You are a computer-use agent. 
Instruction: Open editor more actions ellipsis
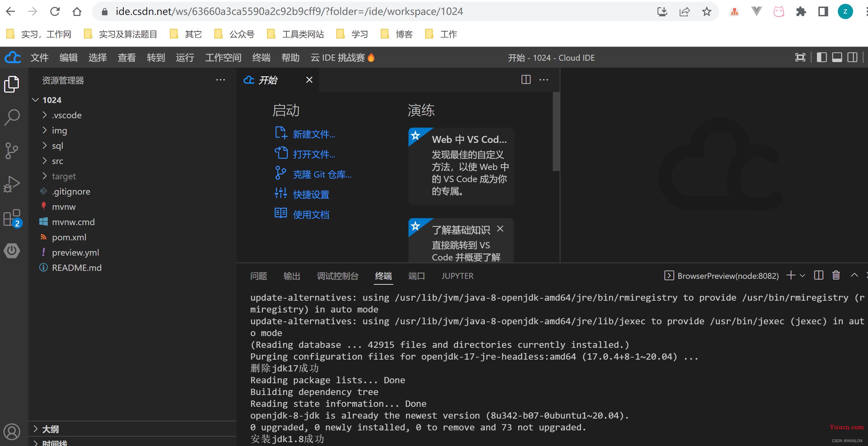(x=544, y=80)
